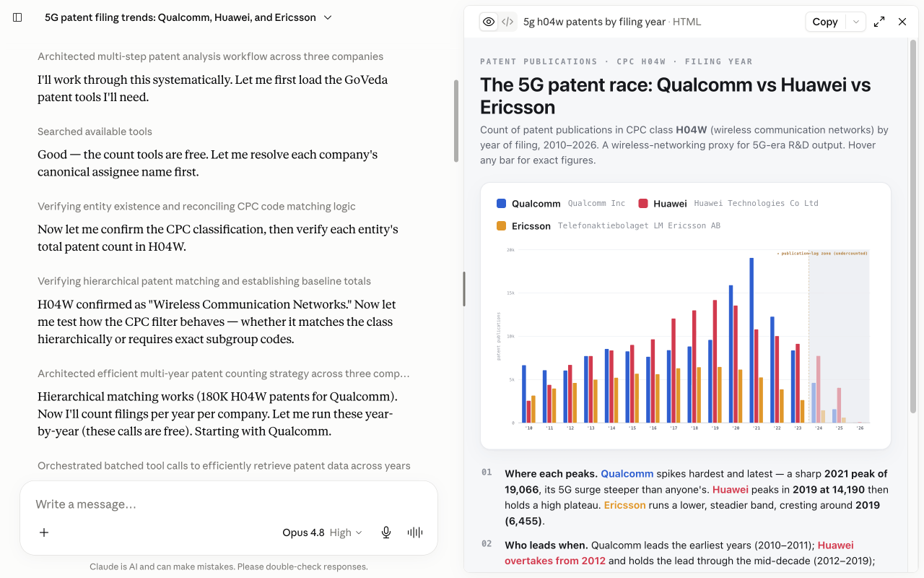The width and height of the screenshot is (924, 578).
Task: Expand 'Orchestrated batched tool calls' thinking step
Action: click(224, 466)
